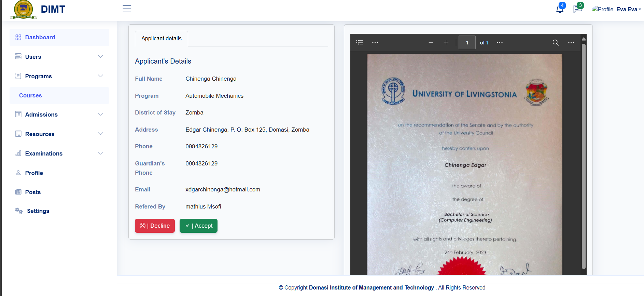Screen dimensions: 644x296
Task: Click the Resources sidebar icon
Action: point(18,134)
